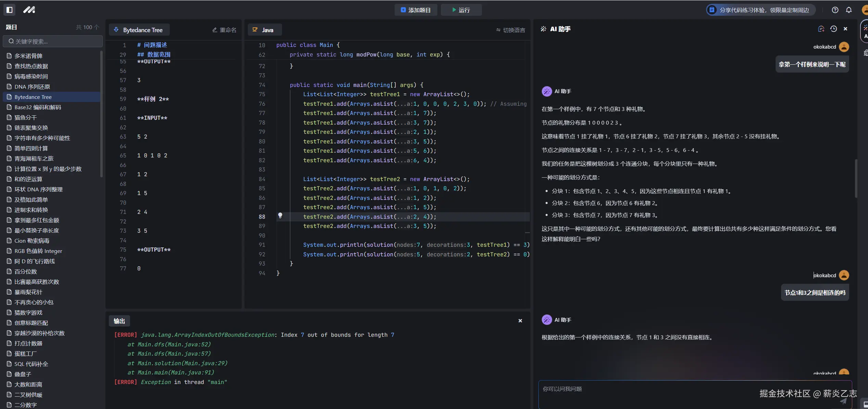The height and width of the screenshot is (409, 868).
Task: Open notifications with the bell icon
Action: point(849,10)
